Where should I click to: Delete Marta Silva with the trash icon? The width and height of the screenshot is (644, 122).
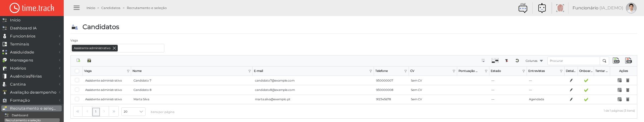(628, 99)
